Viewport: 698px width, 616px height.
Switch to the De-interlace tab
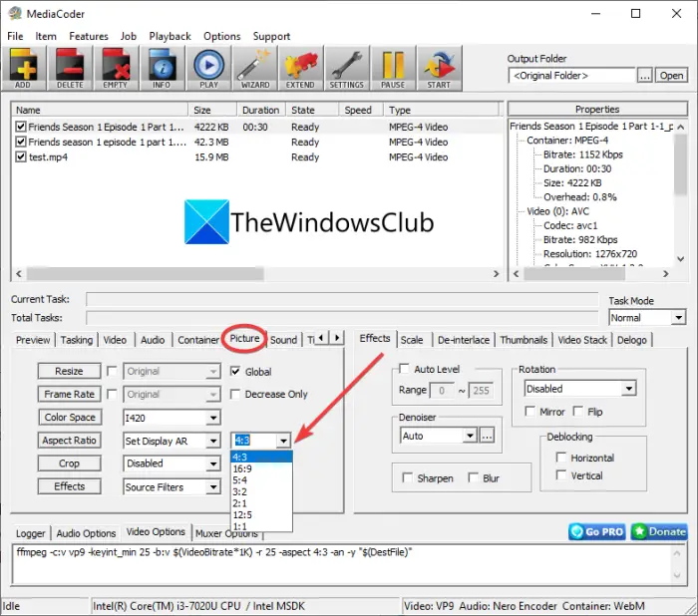point(464,340)
